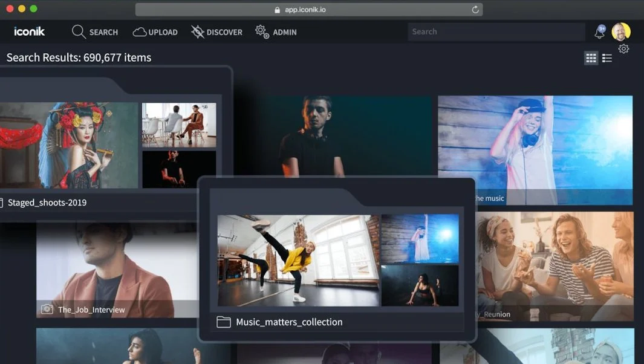Viewport: 644px width, 364px height.
Task: Switch to grid view
Action: tap(591, 58)
